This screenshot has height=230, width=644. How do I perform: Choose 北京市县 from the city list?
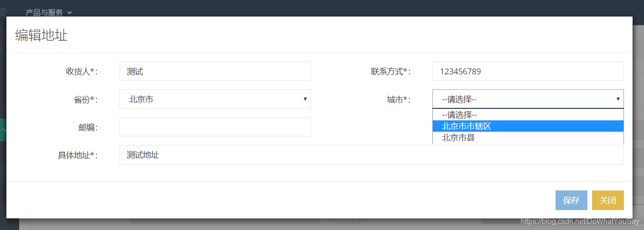coord(528,138)
